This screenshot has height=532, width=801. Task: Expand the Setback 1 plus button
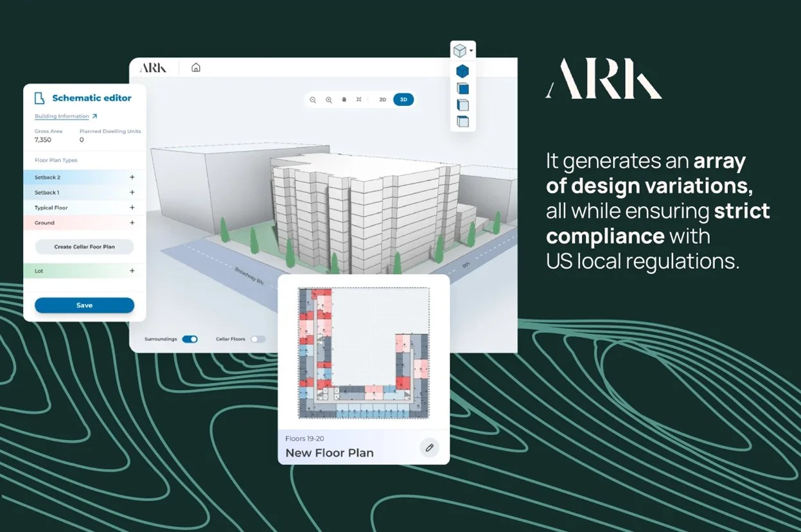(x=132, y=192)
